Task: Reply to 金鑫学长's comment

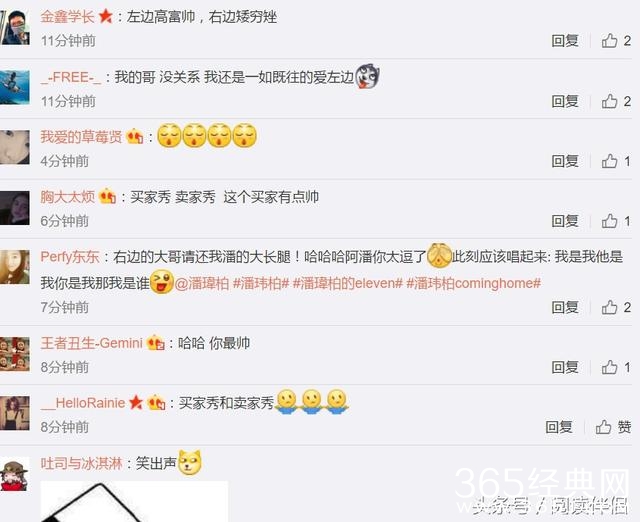Action: point(565,41)
